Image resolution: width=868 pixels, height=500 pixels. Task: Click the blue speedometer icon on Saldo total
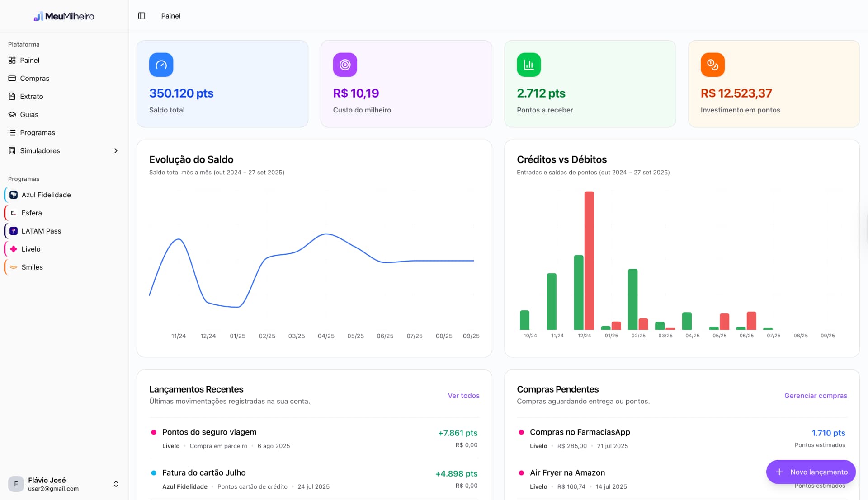pos(161,65)
